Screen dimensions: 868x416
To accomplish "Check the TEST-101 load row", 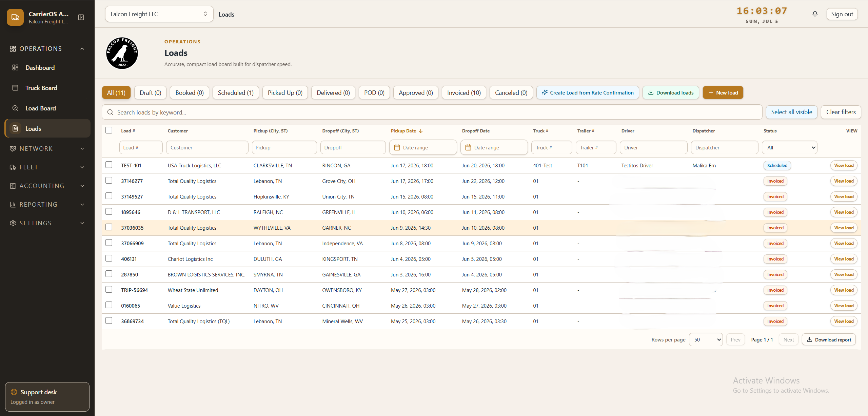I will coord(109,165).
